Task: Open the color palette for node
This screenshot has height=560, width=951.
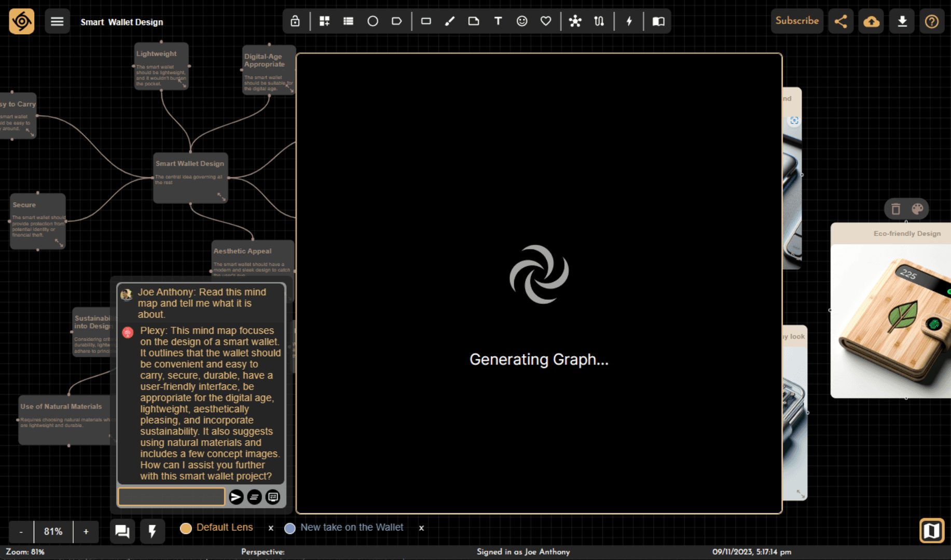Action: pos(917,209)
